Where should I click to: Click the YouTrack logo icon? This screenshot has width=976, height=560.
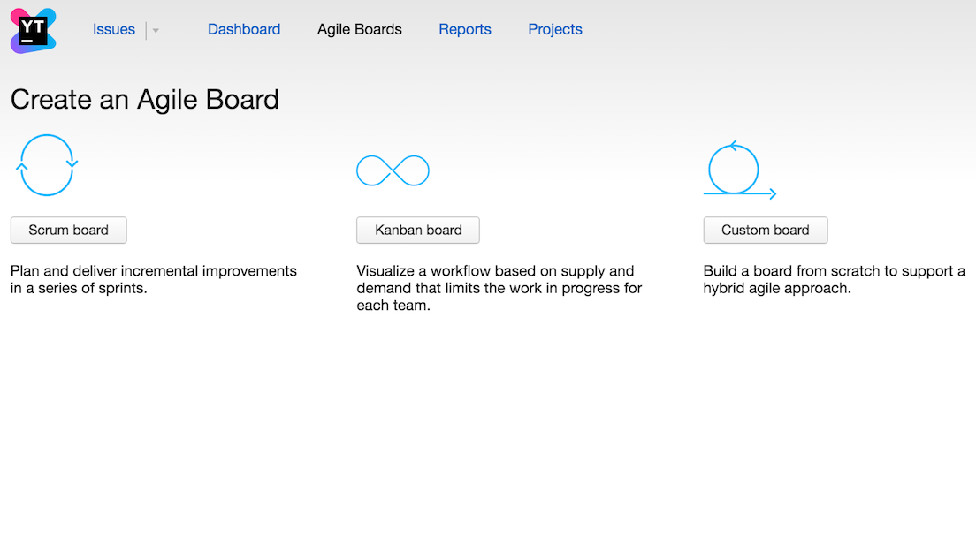(x=33, y=31)
